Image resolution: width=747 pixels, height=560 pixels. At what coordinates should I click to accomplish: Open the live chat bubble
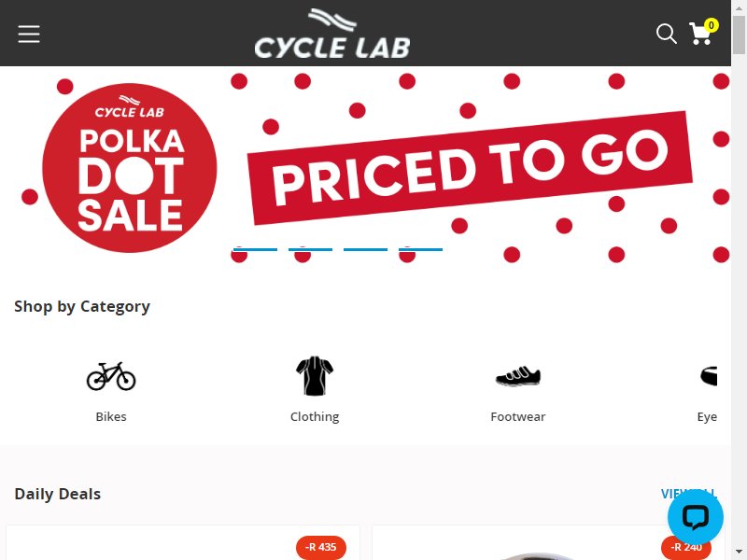pyautogui.click(x=695, y=518)
